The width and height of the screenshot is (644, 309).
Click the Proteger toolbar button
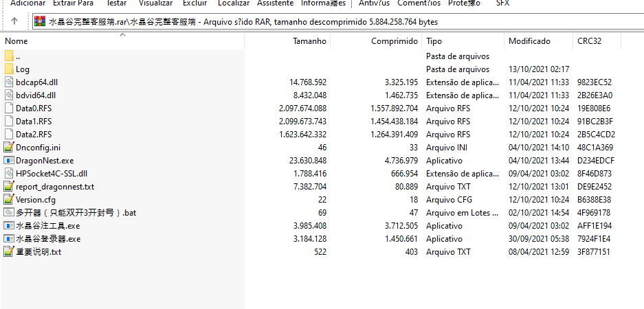click(x=464, y=3)
